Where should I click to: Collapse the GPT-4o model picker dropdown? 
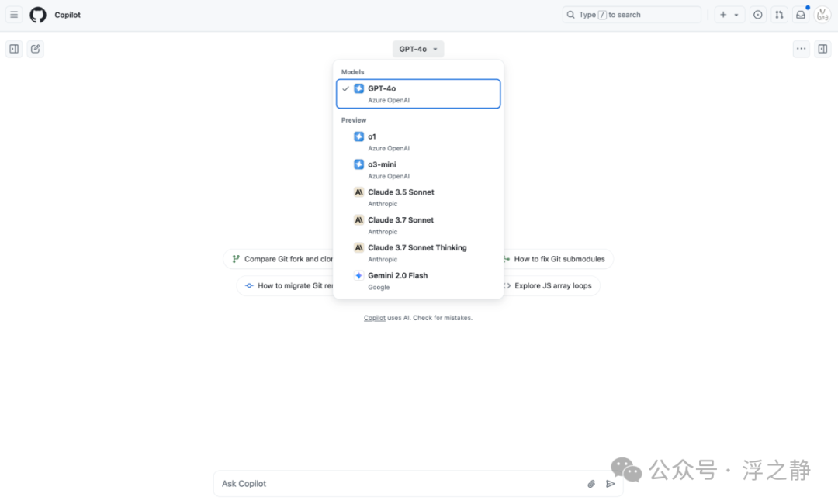(418, 49)
